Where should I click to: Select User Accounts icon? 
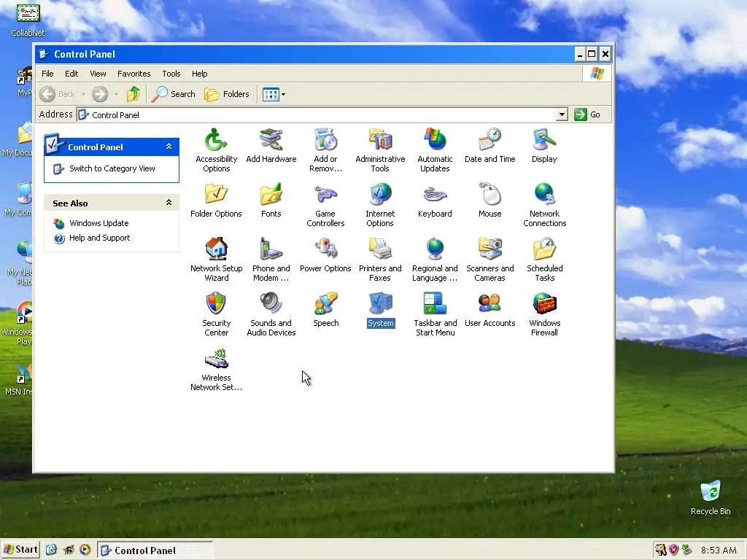point(489,309)
